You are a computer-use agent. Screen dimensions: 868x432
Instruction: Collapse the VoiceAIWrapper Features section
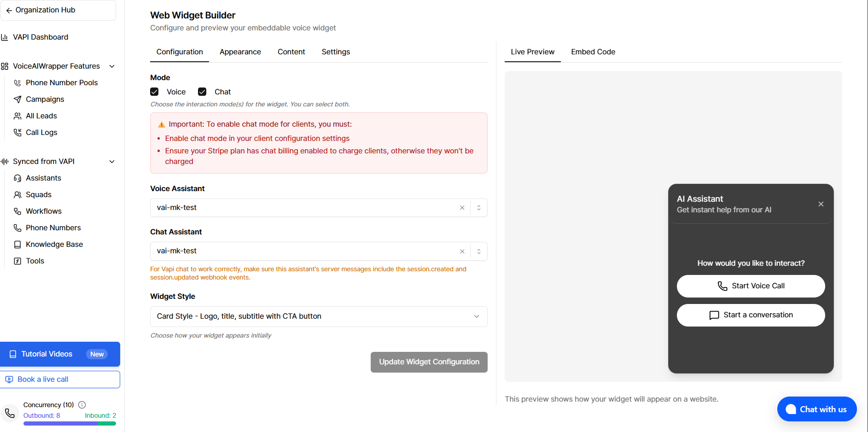(112, 66)
